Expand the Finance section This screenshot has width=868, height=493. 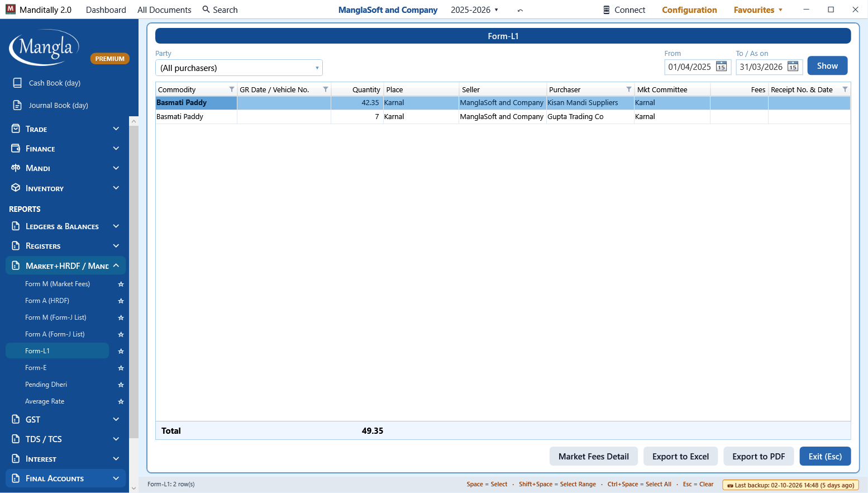[66, 149]
